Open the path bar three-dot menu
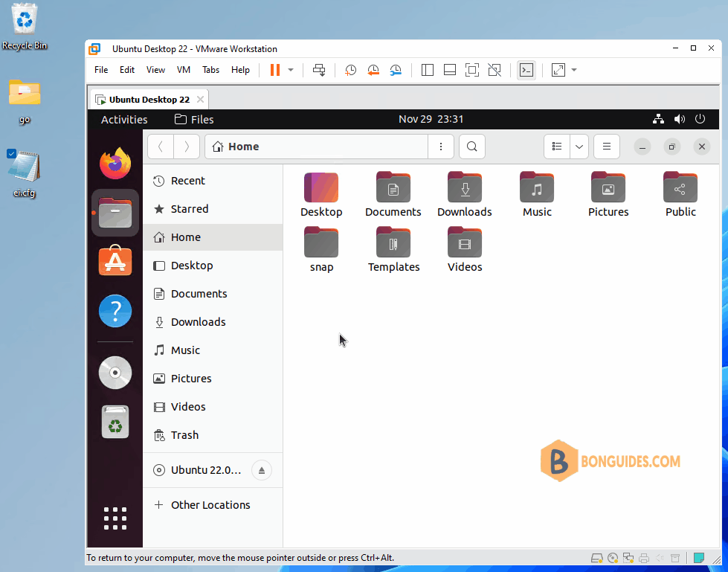Image resolution: width=728 pixels, height=572 pixels. 441,147
